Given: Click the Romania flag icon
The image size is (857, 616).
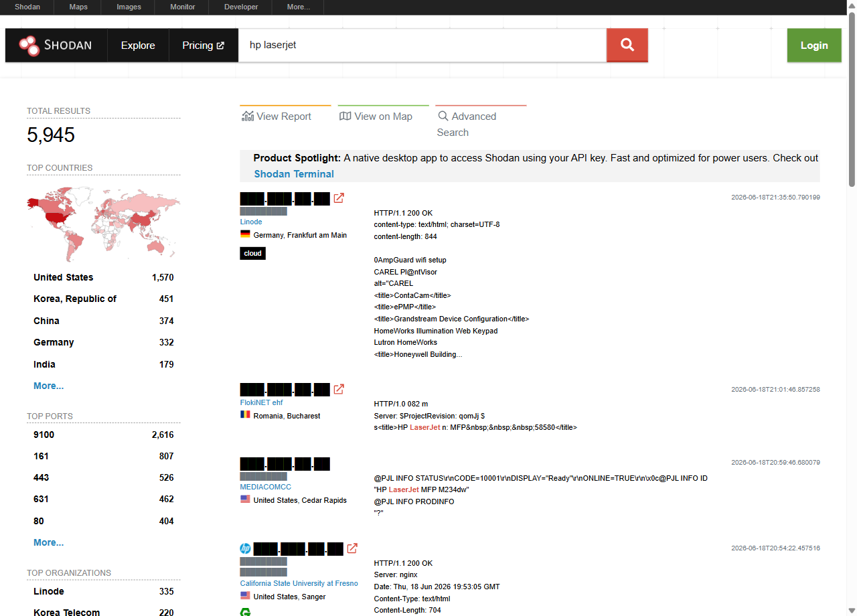Looking at the screenshot, I should 245,415.
